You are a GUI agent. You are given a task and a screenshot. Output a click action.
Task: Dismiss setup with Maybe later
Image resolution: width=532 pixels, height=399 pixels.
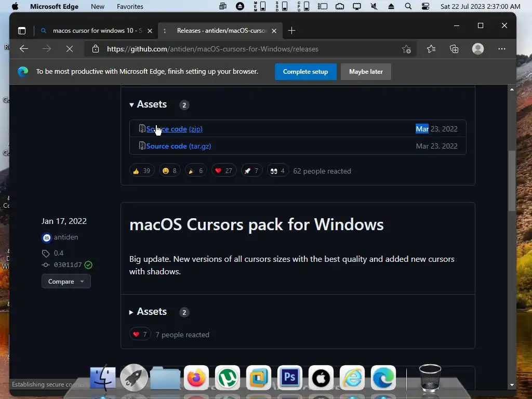366,72
